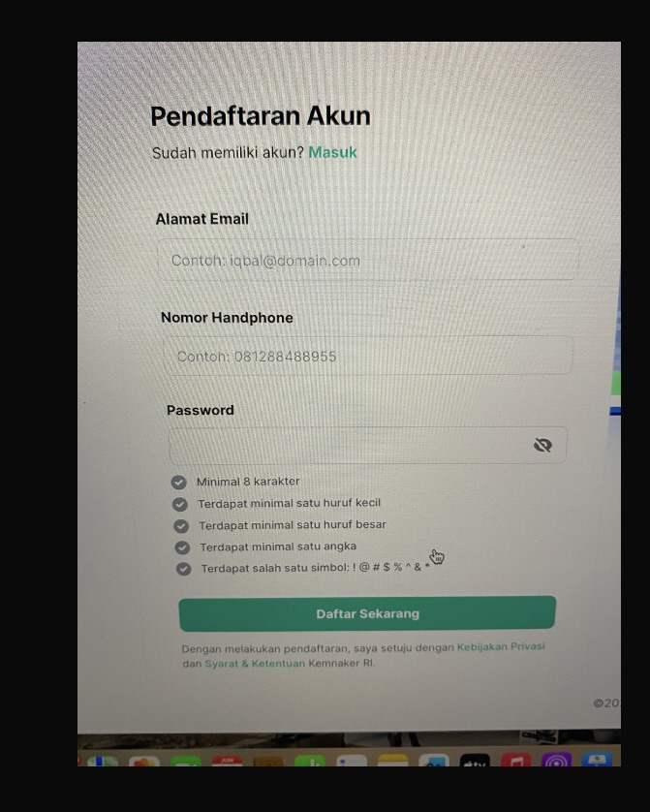
Task: Launch Photos from the dock
Action: coord(144,762)
